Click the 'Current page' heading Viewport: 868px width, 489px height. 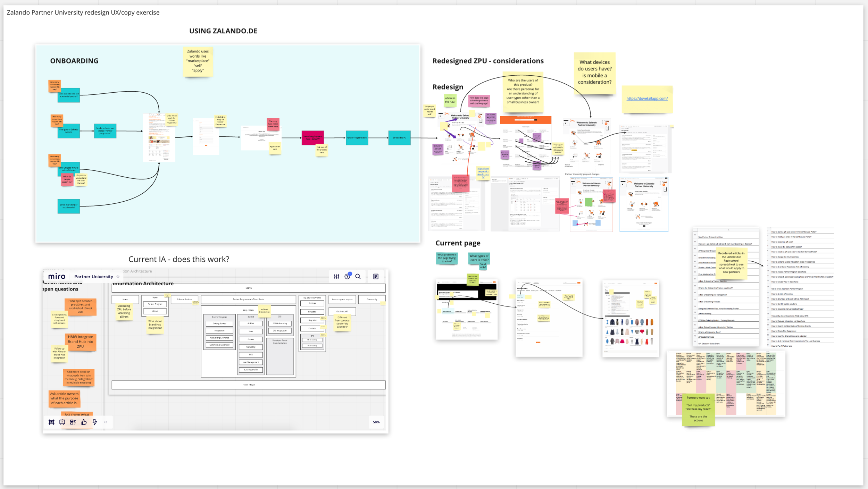pos(458,243)
